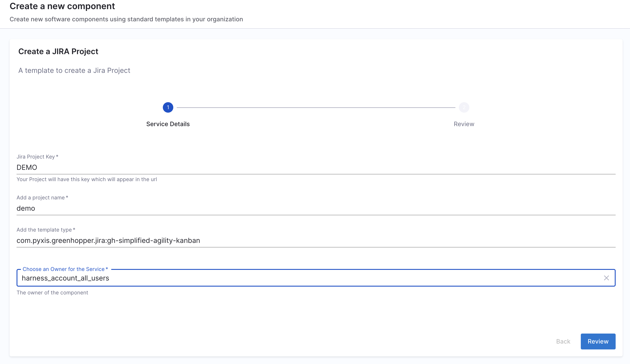Viewport: 630px width, 364px height.
Task: Click the stepper connector line between steps
Action: (x=316, y=108)
